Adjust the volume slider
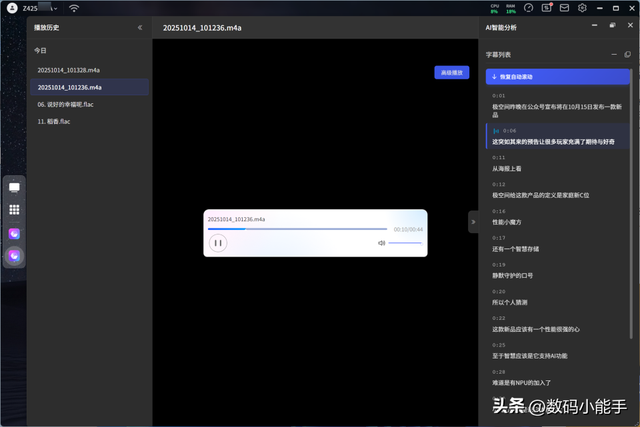The image size is (640, 427). (x=405, y=243)
